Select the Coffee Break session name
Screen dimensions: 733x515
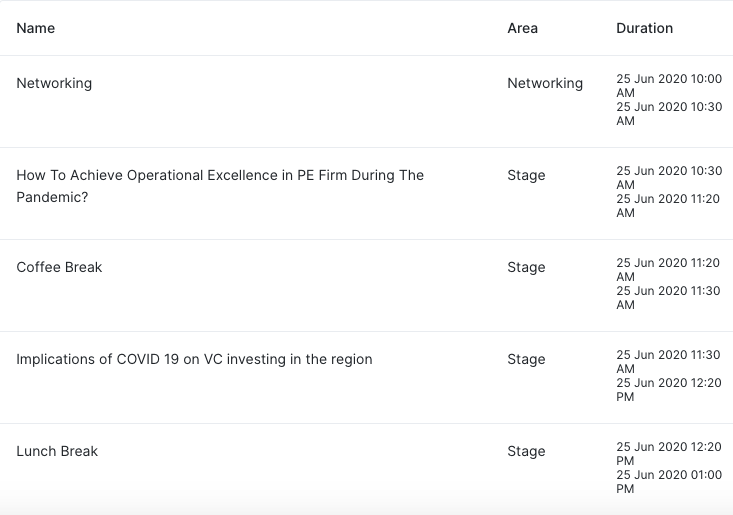(59, 267)
